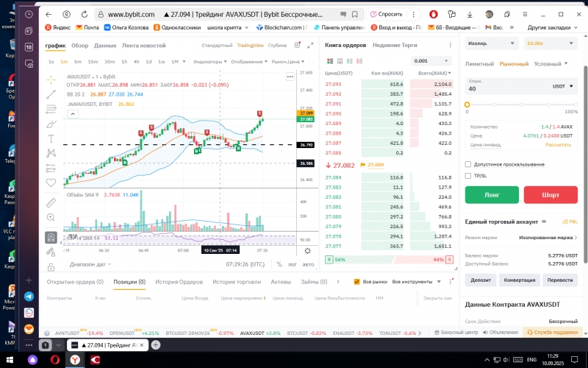Toggle auto scale 'авто'

coord(308,264)
